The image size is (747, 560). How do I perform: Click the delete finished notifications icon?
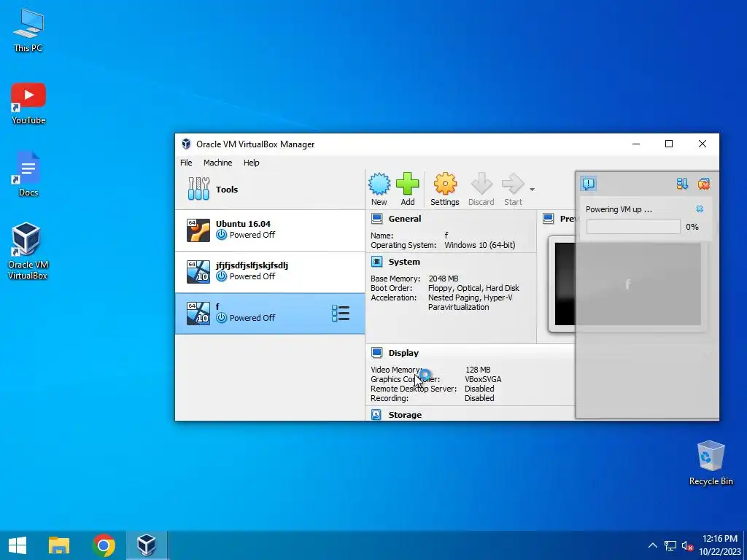click(x=704, y=184)
